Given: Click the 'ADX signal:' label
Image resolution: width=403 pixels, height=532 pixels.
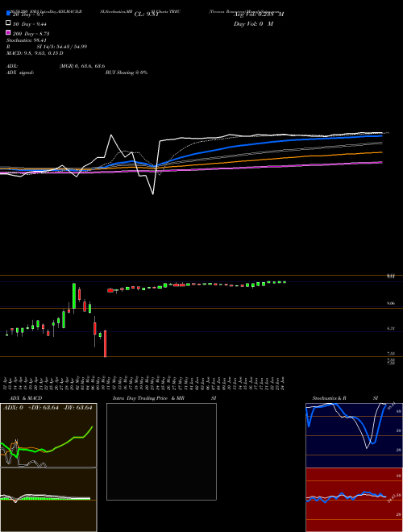Looking at the screenshot, I should 20,73.
